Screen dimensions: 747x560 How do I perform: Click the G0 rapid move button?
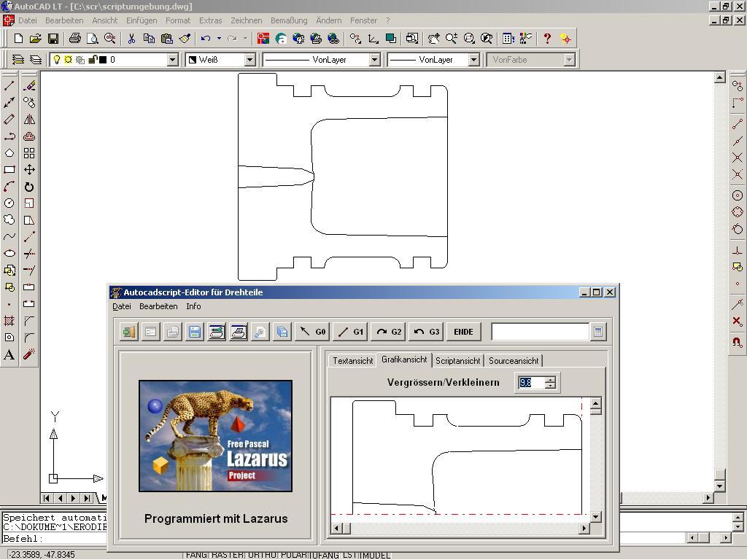[312, 332]
